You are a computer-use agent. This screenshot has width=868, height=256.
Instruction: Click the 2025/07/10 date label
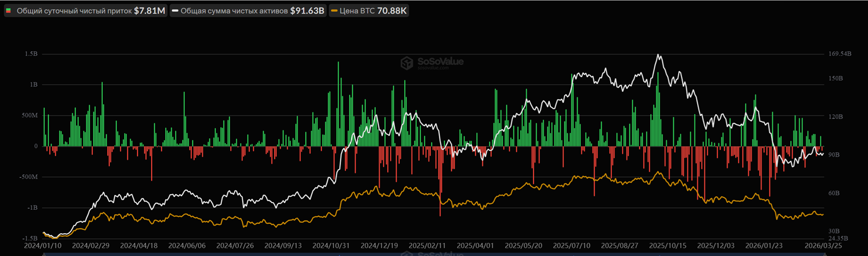[x=572, y=246]
